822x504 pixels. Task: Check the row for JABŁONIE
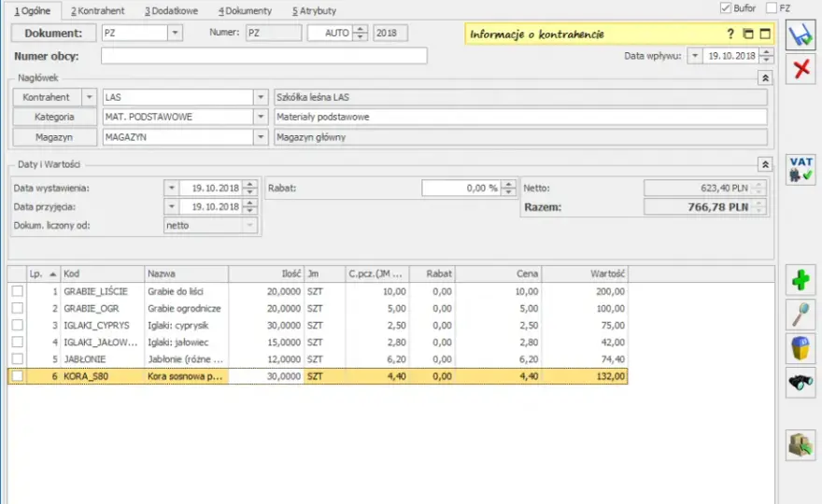click(18, 359)
